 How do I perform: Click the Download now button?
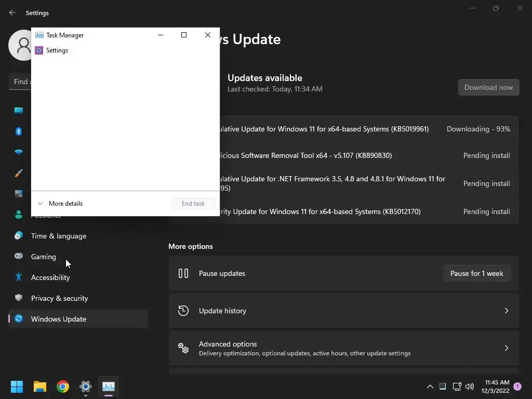point(488,87)
